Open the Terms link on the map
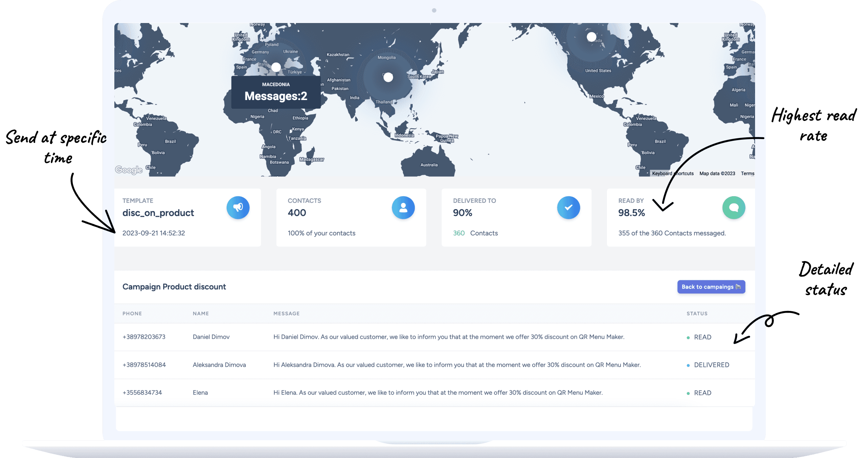Image resolution: width=868 pixels, height=458 pixels. 747,173
